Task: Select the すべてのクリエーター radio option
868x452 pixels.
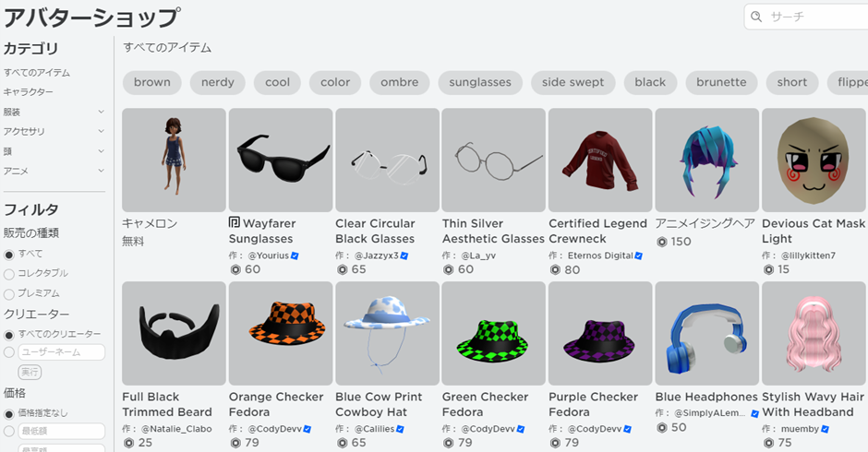Action: (x=9, y=335)
